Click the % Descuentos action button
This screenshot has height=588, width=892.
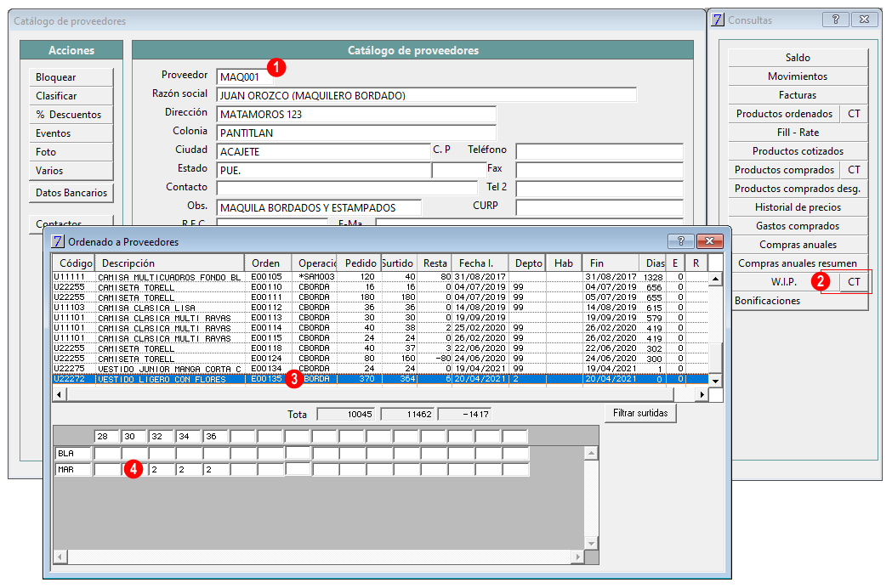click(71, 115)
